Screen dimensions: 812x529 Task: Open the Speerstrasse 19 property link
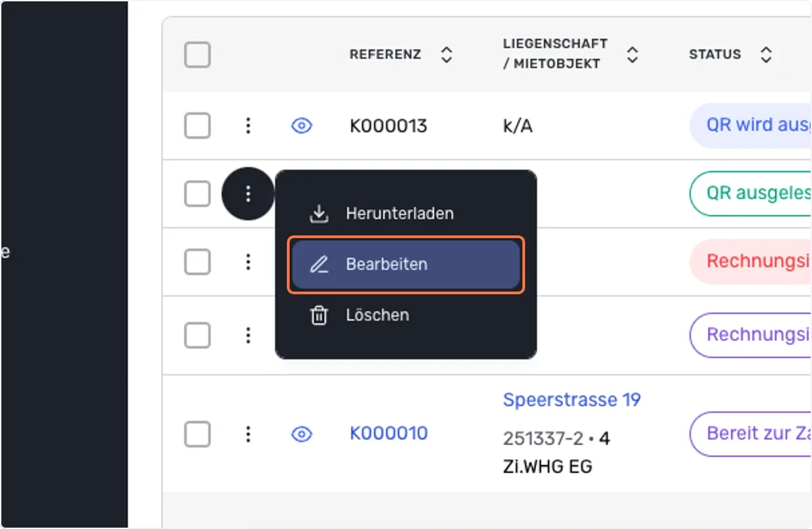572,400
